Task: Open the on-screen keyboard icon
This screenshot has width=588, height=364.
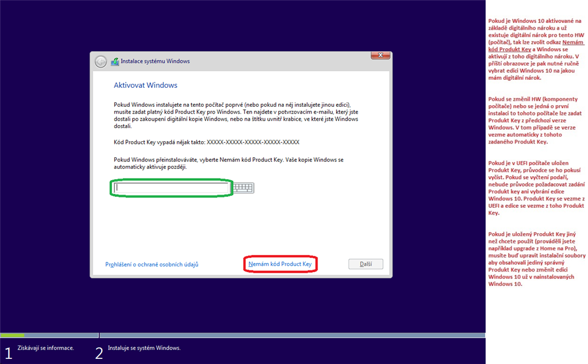Action: (x=243, y=187)
